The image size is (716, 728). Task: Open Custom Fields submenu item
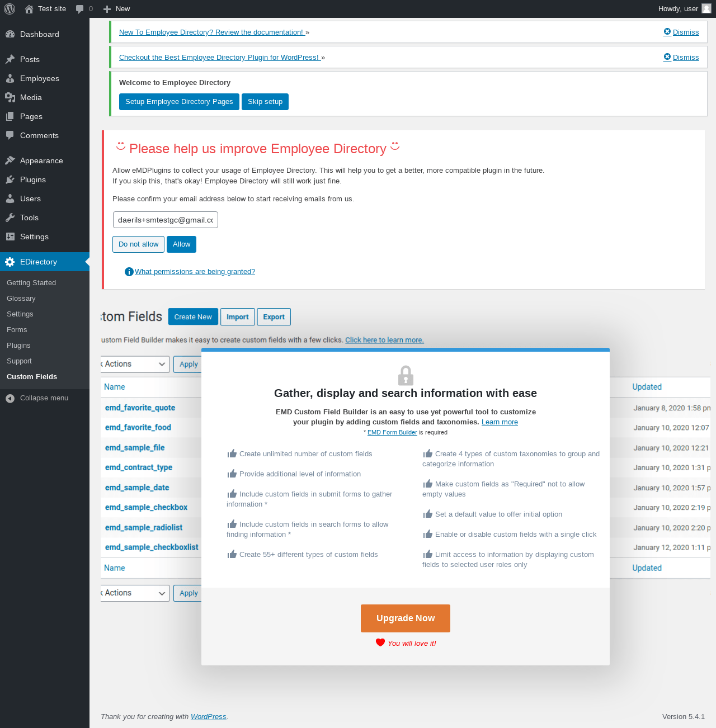click(32, 377)
